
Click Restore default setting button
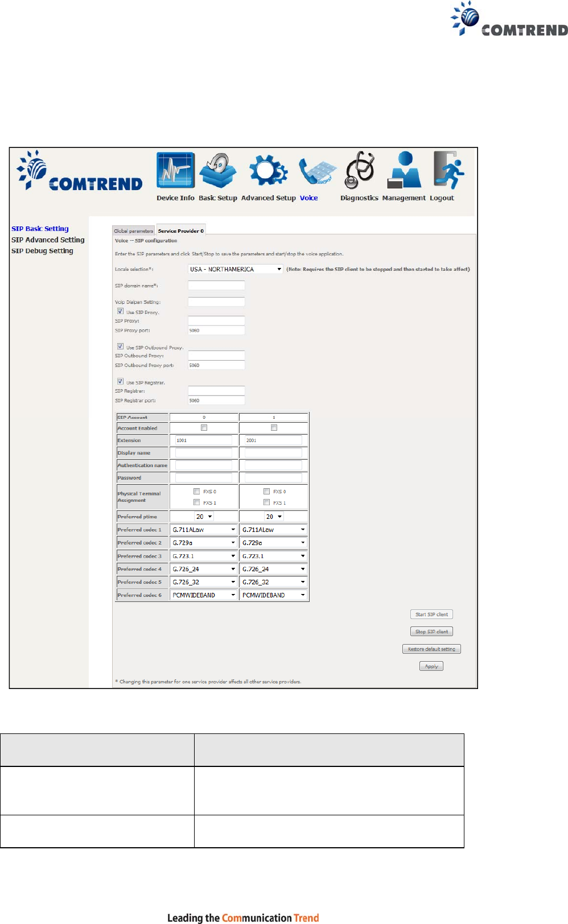click(431, 649)
